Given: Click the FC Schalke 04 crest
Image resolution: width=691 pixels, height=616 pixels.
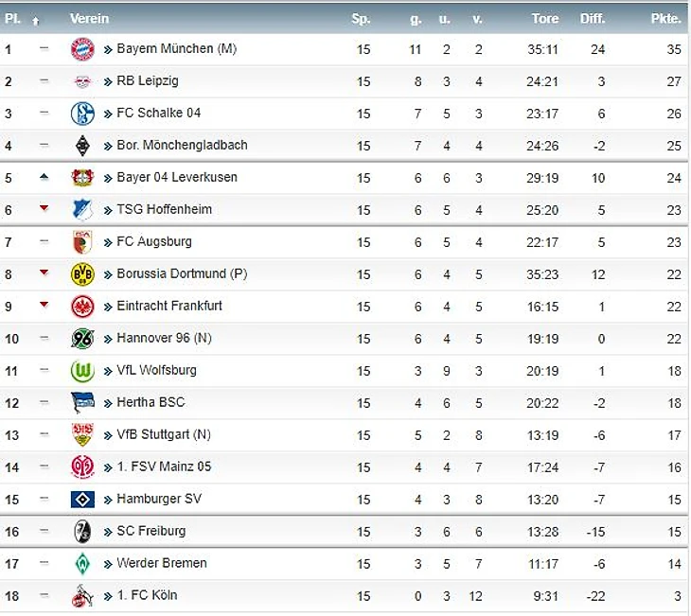Looking at the screenshot, I should 83,114.
